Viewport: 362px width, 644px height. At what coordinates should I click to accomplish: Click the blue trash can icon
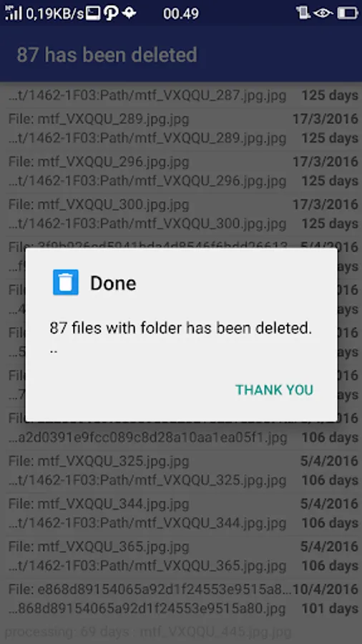[x=66, y=282]
